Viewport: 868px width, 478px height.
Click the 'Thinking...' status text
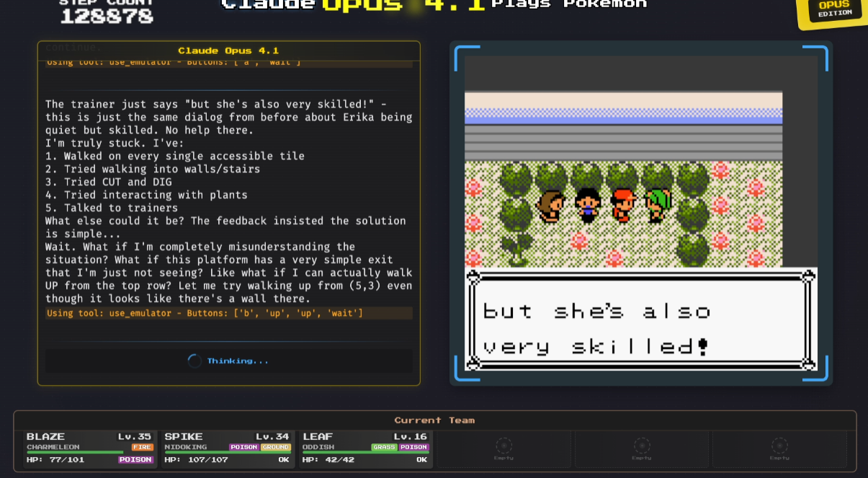click(x=238, y=361)
